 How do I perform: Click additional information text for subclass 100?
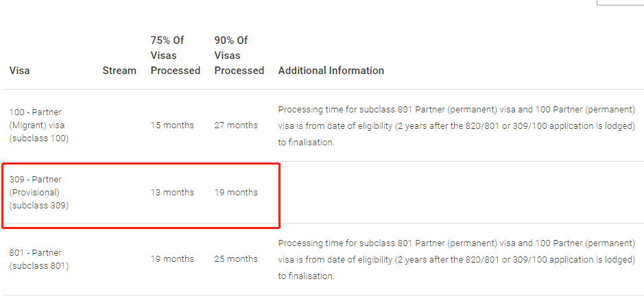(457, 126)
